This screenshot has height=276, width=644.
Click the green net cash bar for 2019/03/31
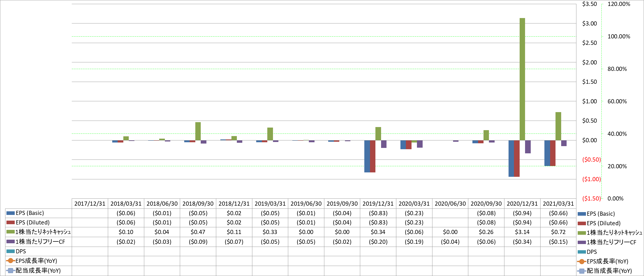[x=270, y=134]
